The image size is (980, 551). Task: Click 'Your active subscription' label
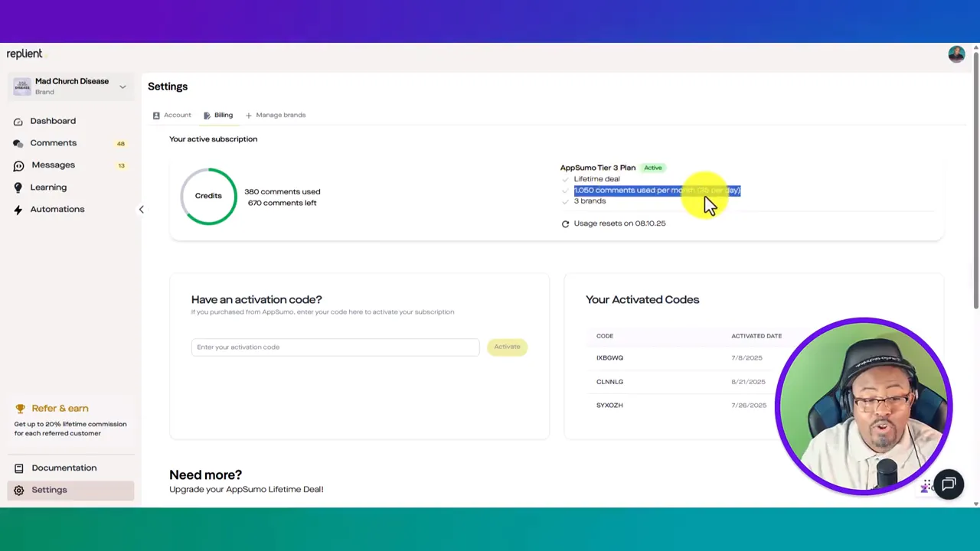click(x=213, y=139)
